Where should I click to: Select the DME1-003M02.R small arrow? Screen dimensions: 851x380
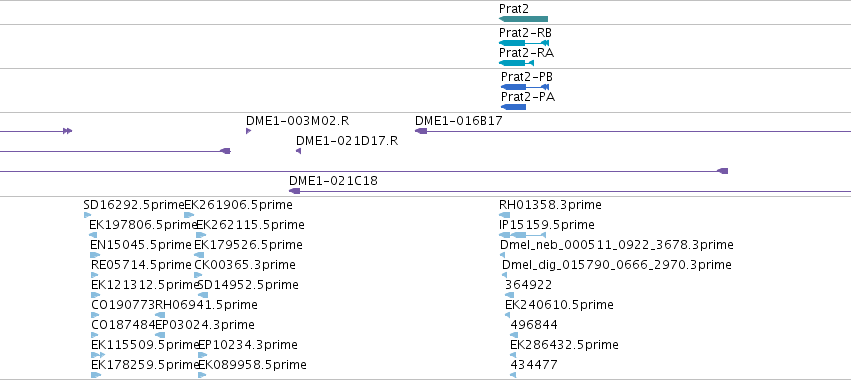249,131
